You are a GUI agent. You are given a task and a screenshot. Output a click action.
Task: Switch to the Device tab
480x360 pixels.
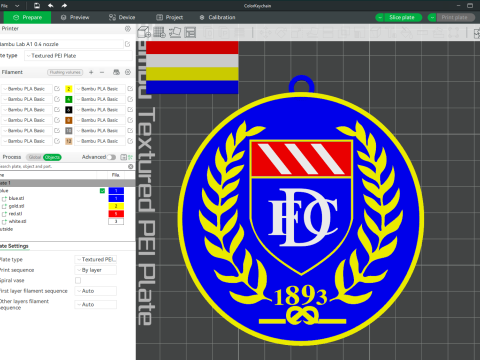click(122, 17)
